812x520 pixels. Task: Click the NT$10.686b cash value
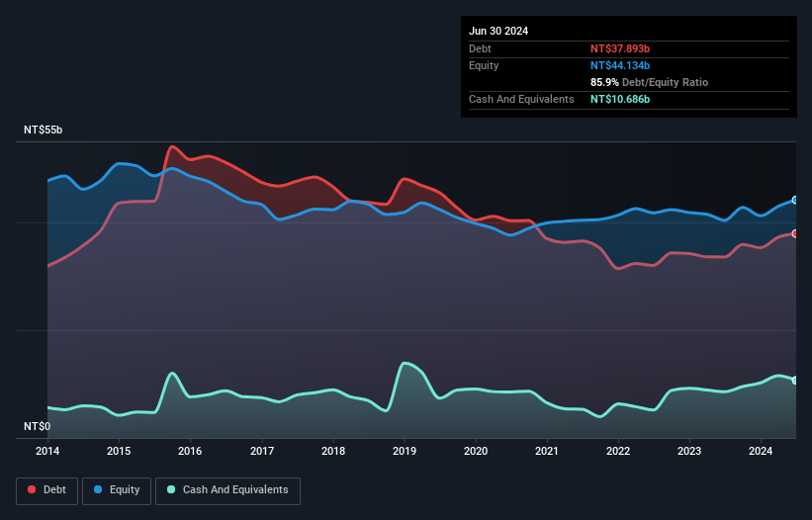click(620, 99)
